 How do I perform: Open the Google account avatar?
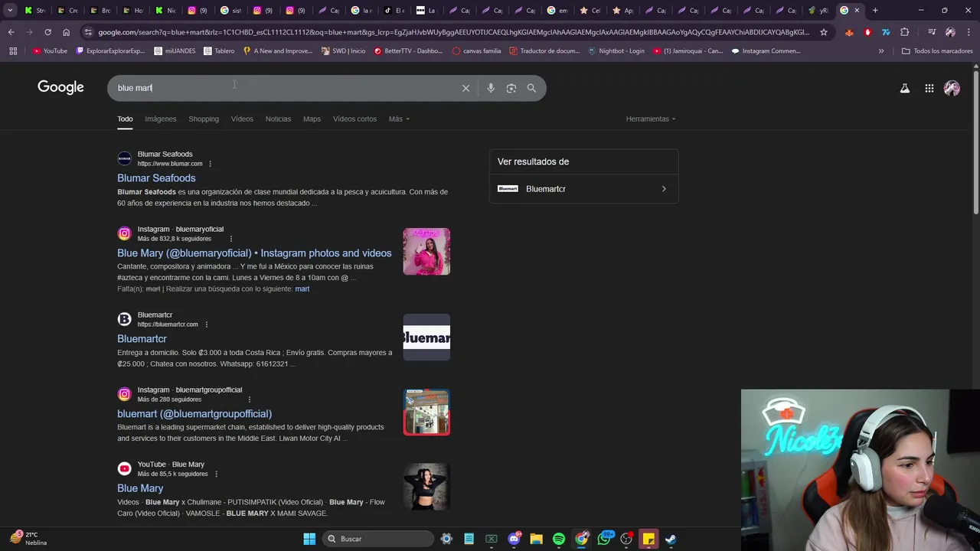pyautogui.click(x=952, y=88)
